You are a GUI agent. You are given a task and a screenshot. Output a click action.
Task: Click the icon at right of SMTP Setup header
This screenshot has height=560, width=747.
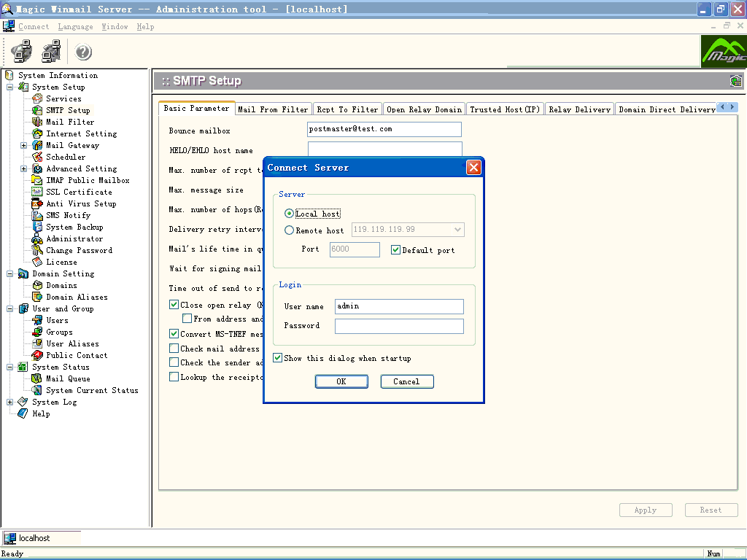(x=735, y=81)
